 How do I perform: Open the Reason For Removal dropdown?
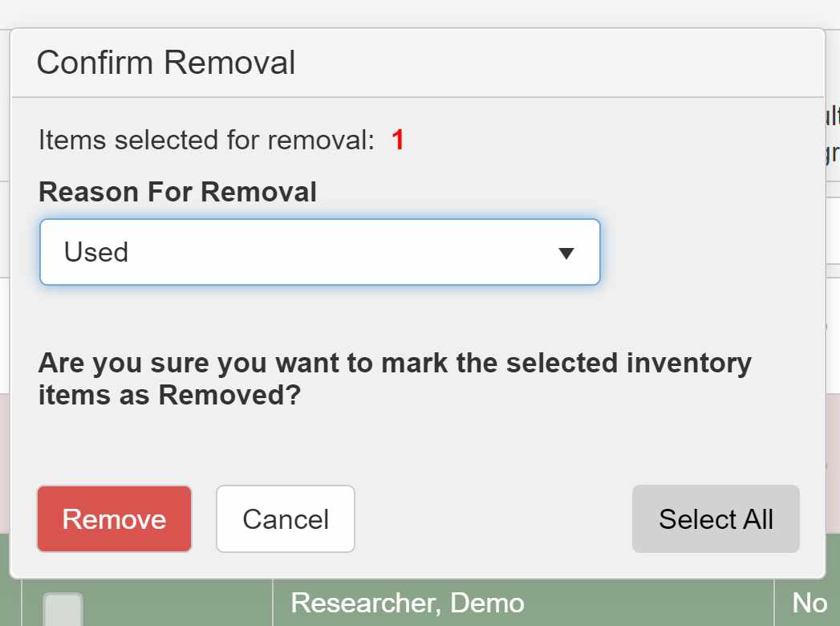(x=319, y=252)
